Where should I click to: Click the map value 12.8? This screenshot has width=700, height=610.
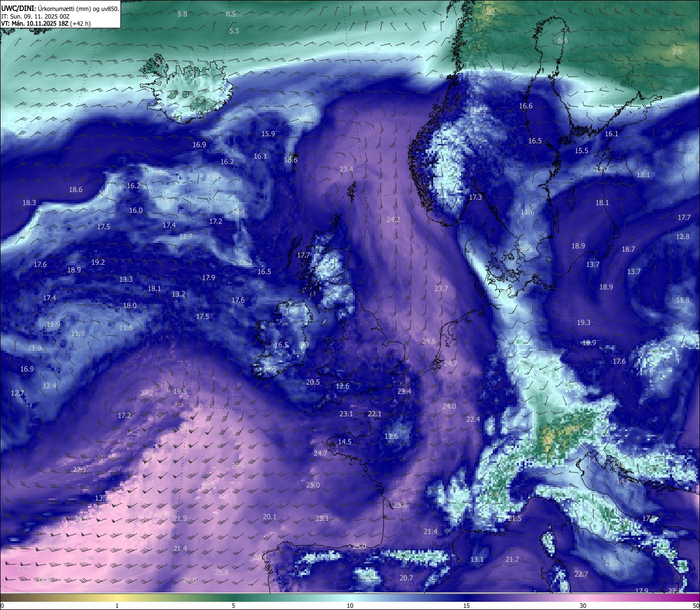pos(682,237)
